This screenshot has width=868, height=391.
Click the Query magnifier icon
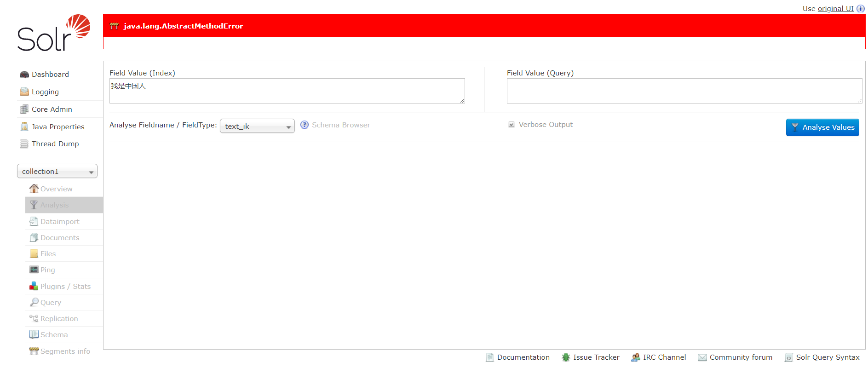[x=34, y=302]
